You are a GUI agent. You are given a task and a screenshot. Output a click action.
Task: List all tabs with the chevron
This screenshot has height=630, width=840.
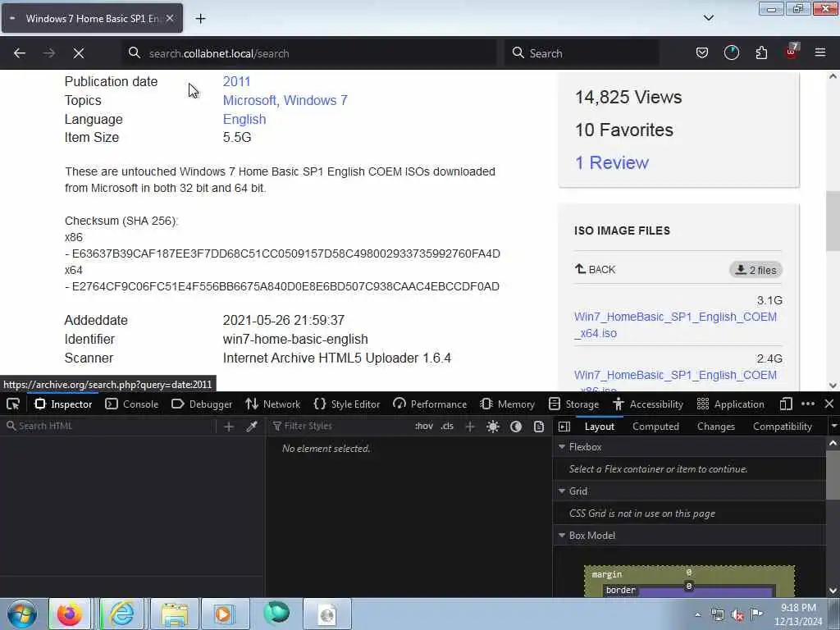pos(708,18)
